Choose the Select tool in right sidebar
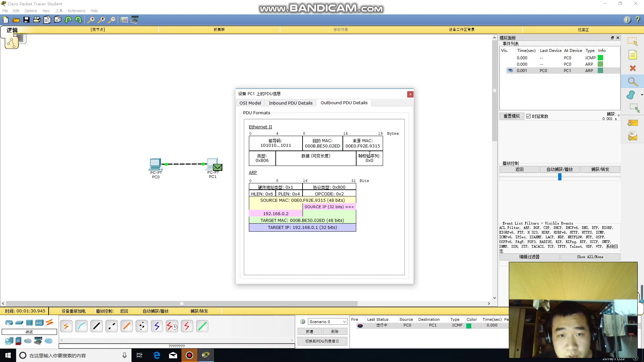 point(633,41)
